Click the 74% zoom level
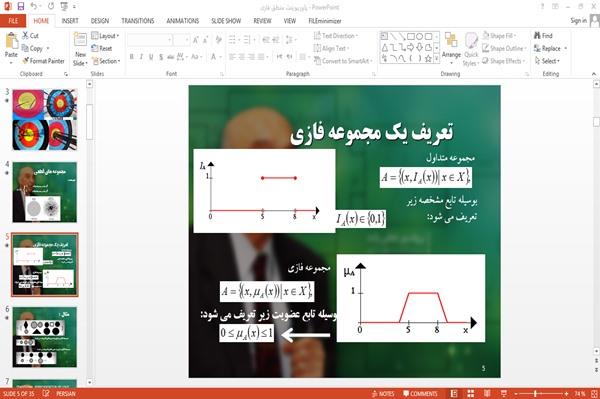 (x=579, y=394)
